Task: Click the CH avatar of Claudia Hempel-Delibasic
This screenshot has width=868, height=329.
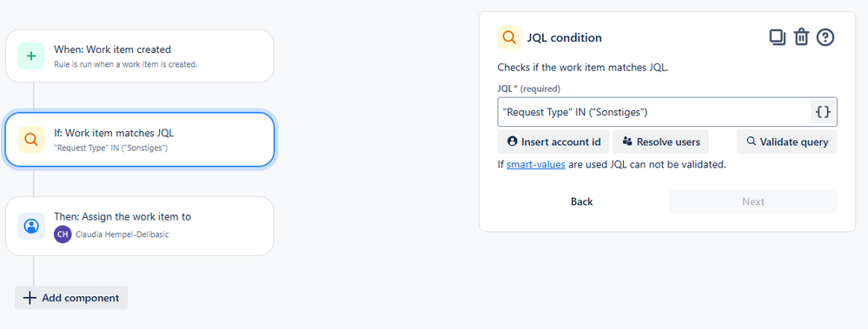Action: 63,234
